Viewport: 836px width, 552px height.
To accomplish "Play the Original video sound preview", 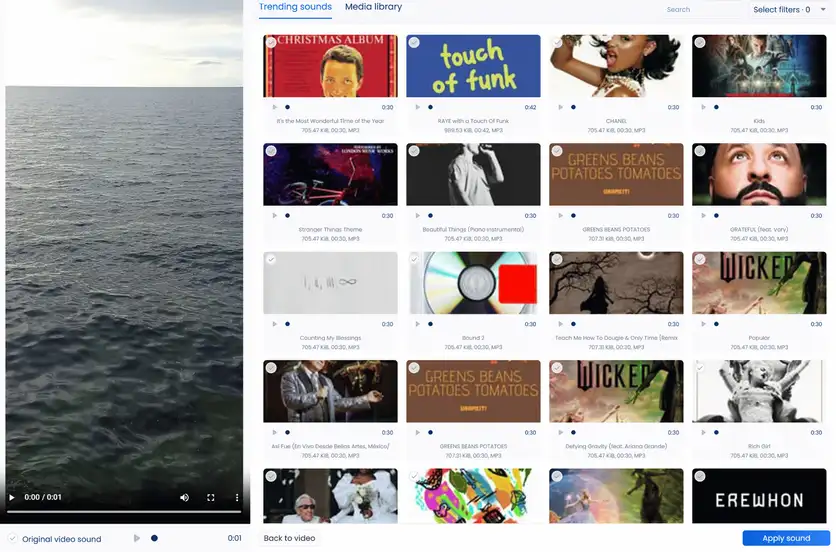I will coord(137,538).
